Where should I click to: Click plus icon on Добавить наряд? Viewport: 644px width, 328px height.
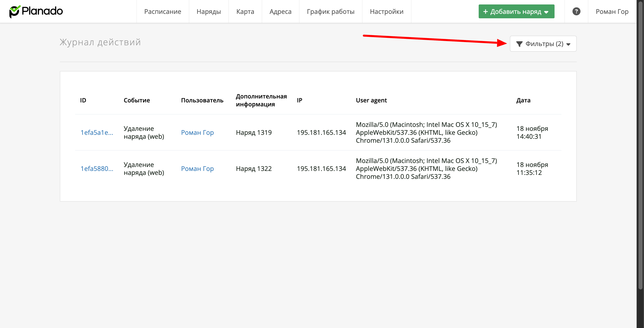[486, 12]
